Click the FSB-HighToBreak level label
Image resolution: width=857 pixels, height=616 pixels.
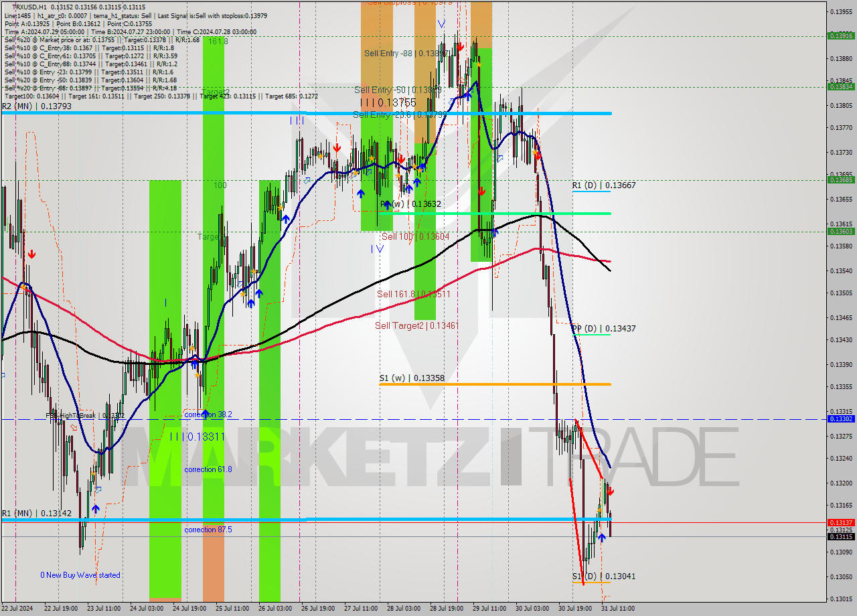coord(85,415)
